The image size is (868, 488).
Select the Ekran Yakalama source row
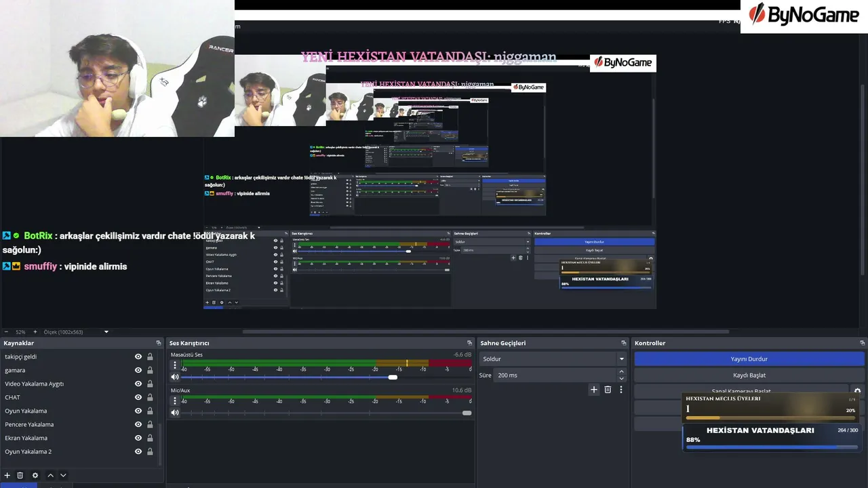pyautogui.click(x=80, y=438)
